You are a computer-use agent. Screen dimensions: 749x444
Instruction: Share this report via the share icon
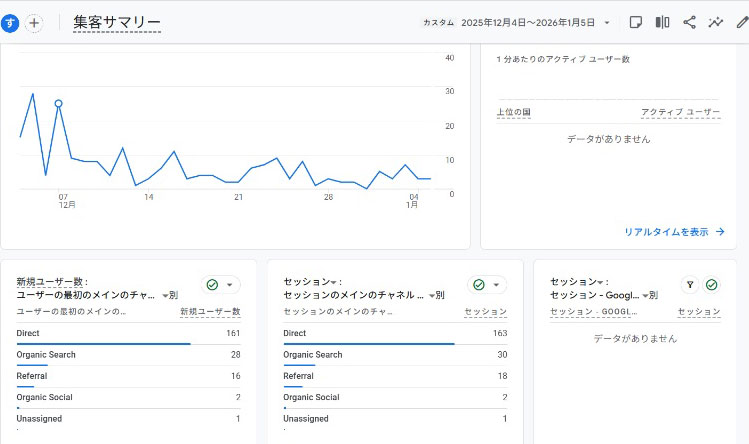click(689, 22)
